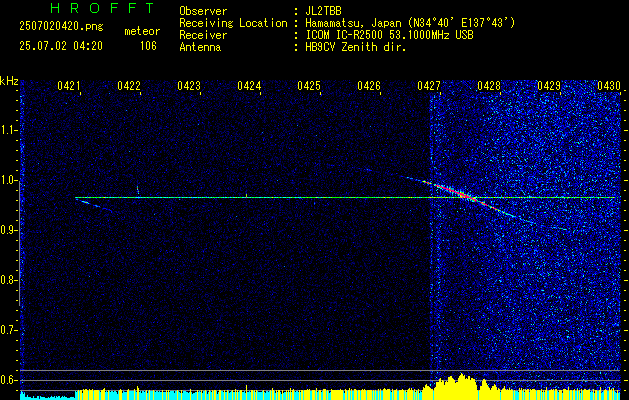This screenshot has width=629, height=400.
Task: Click the kHz axis unit label
Action: point(9,81)
